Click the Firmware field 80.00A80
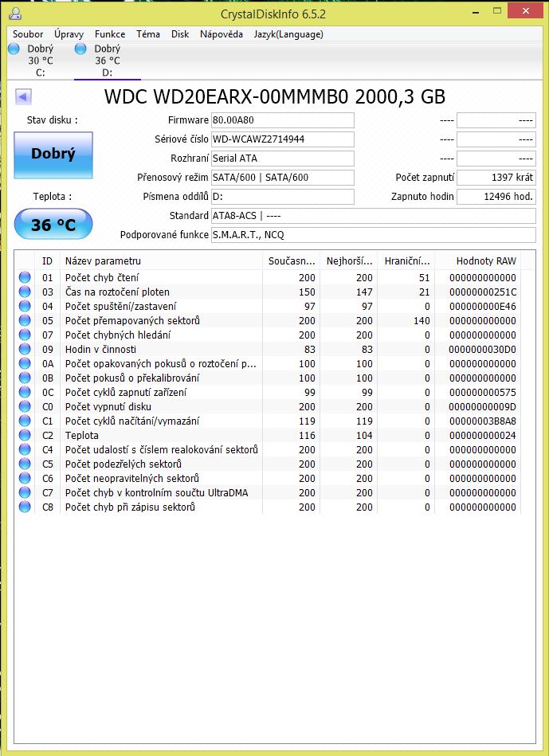Screen dimensions: 549x756 point(283,120)
